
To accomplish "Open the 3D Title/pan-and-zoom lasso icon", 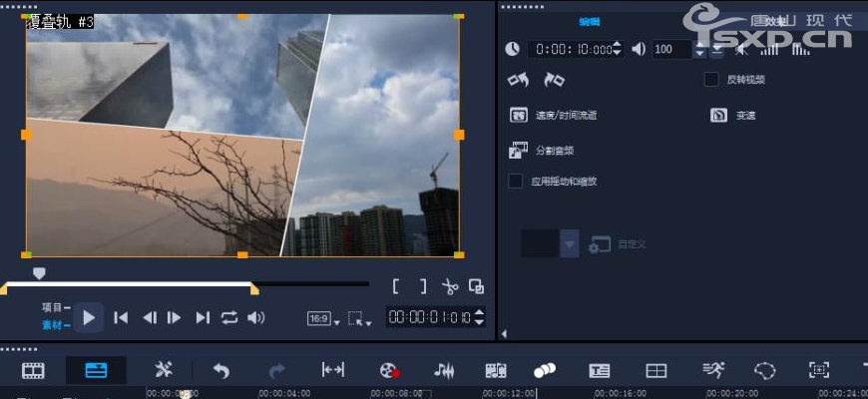I will [765, 370].
